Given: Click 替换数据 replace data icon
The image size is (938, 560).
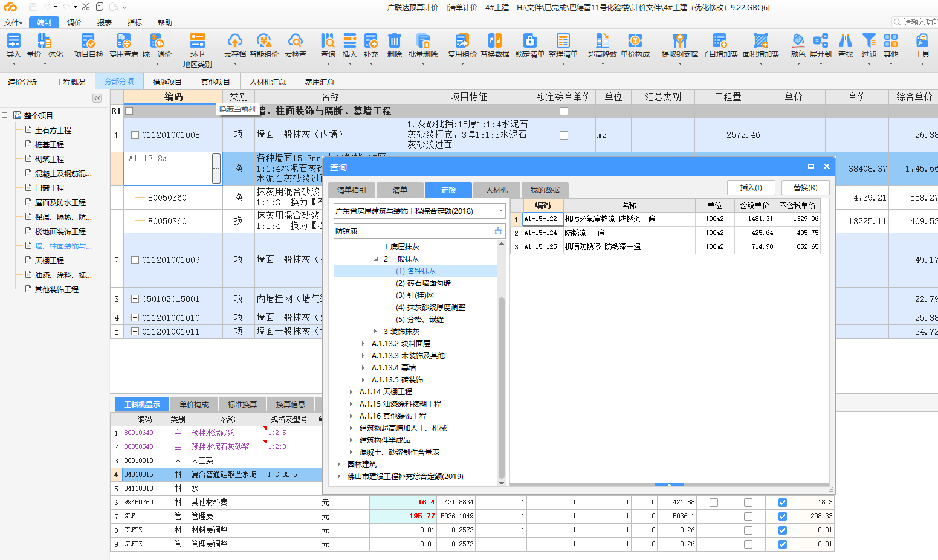Looking at the screenshot, I should click(x=494, y=41).
